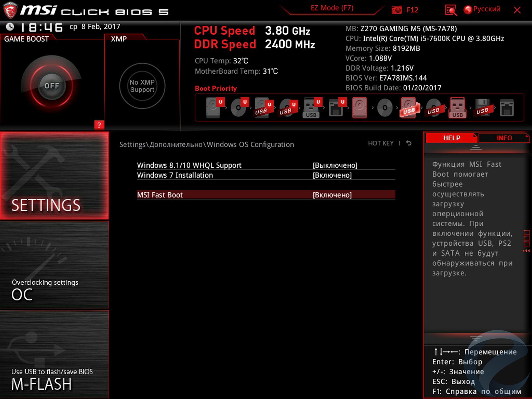The width and height of the screenshot is (532, 399).
Task: Click the clock icon beside the time
Action: (10, 27)
